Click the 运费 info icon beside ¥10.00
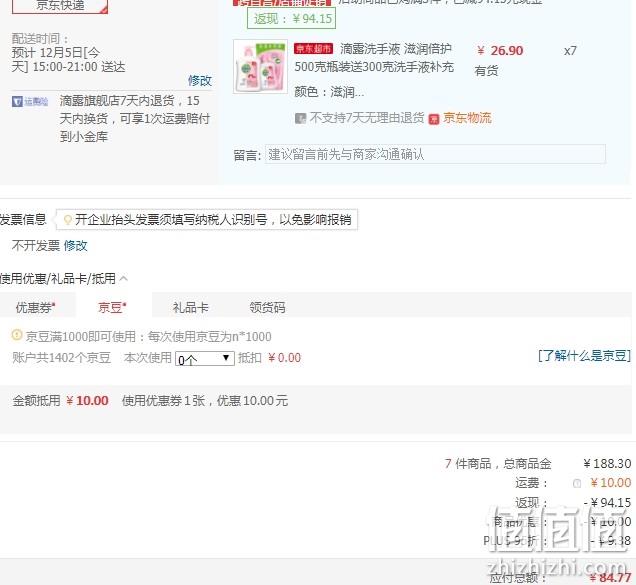The width and height of the screenshot is (636, 585). (x=577, y=483)
